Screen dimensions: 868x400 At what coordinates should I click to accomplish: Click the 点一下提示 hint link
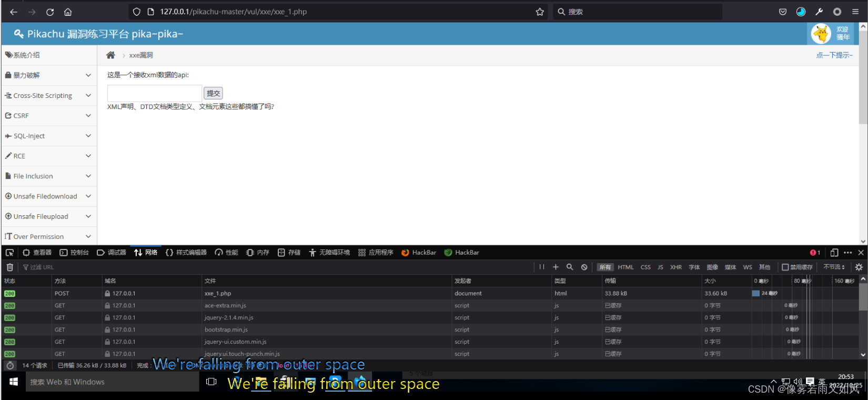(x=834, y=55)
